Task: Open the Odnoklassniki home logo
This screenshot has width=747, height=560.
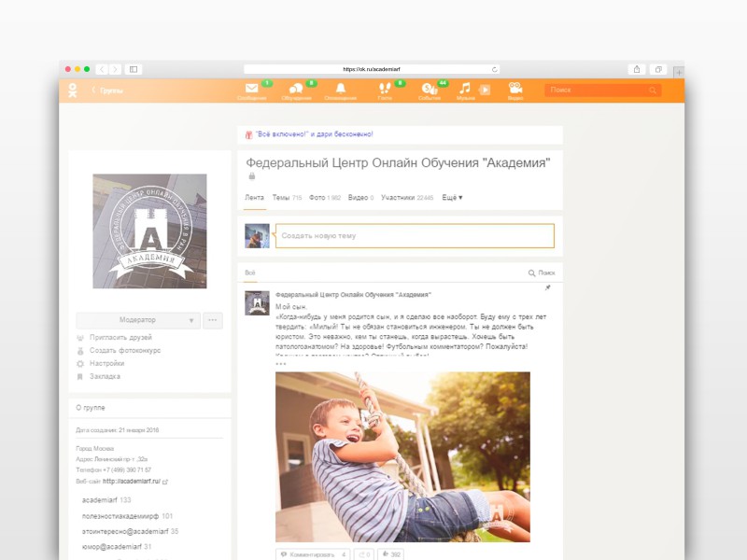Action: (x=73, y=90)
